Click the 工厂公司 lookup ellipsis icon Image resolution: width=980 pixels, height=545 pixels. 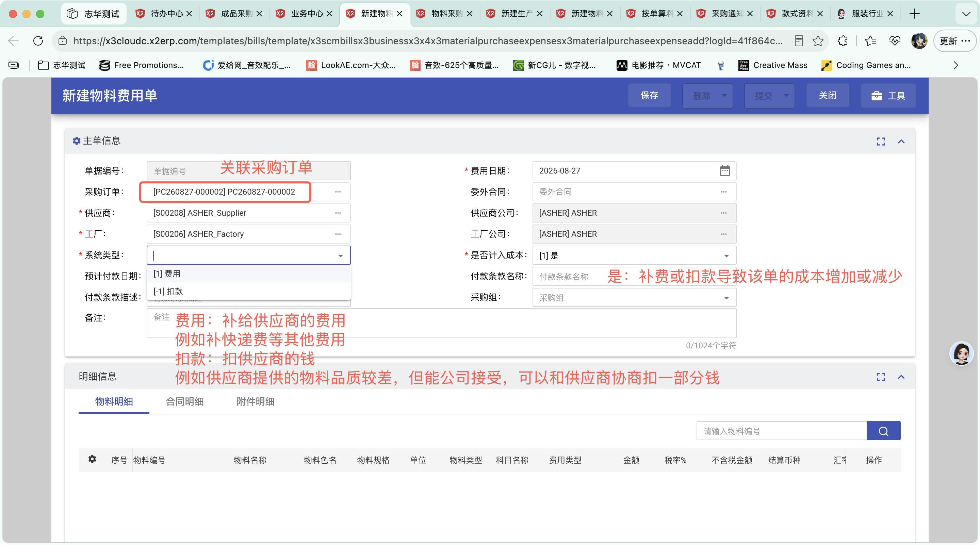pos(723,234)
